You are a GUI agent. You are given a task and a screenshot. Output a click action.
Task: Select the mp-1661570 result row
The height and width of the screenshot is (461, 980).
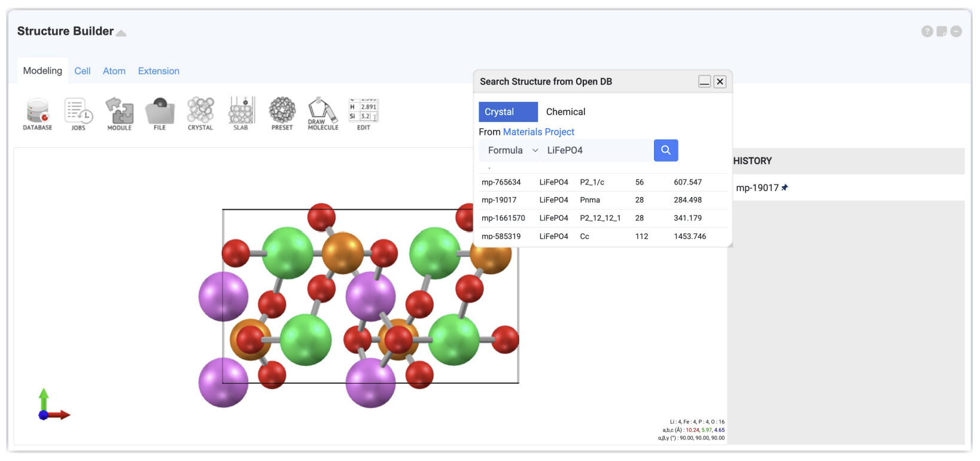(x=603, y=218)
